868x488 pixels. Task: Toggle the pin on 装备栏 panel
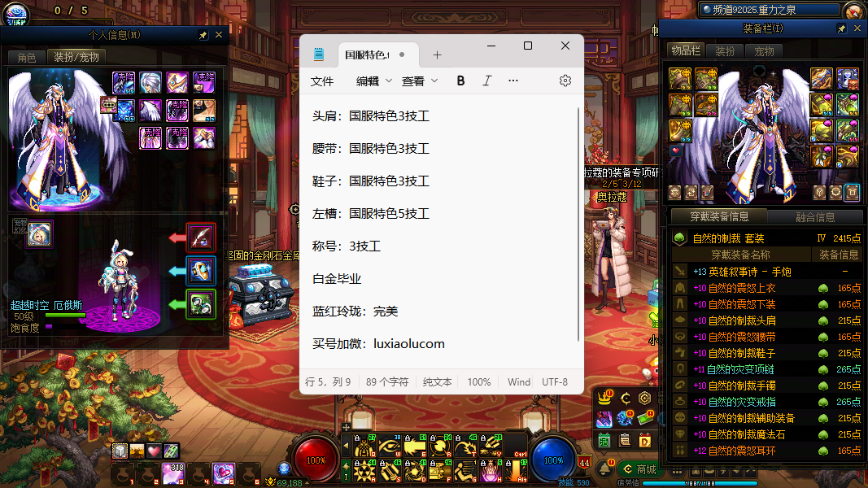tap(841, 28)
